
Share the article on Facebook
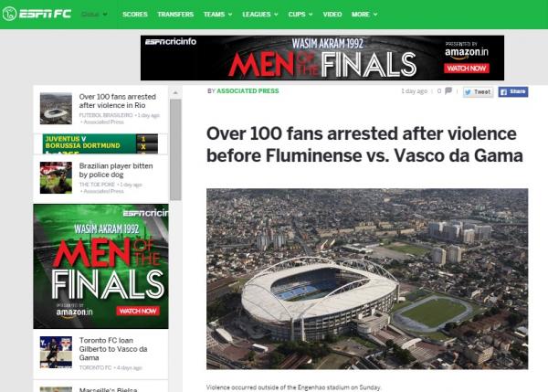point(513,91)
